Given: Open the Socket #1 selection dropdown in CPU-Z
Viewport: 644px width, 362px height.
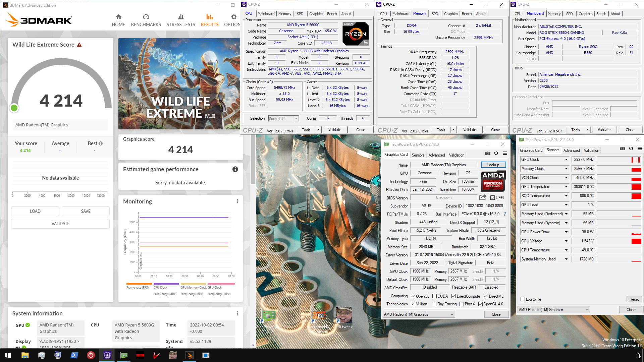Looking at the screenshot, I should pyautogui.click(x=283, y=119).
